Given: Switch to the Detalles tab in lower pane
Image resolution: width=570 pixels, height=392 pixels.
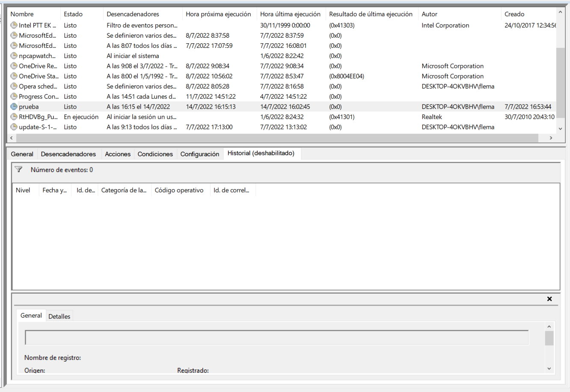Looking at the screenshot, I should [x=59, y=316].
